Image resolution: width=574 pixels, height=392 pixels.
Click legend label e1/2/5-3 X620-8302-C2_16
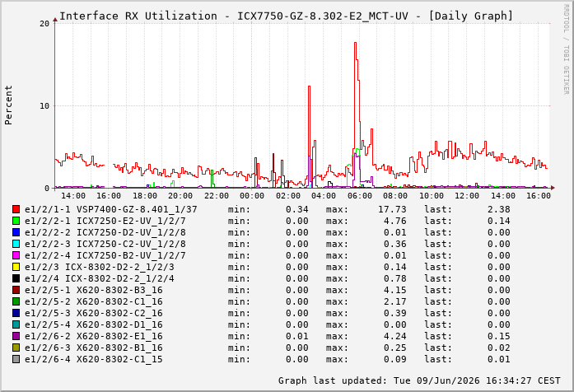[94, 313]
